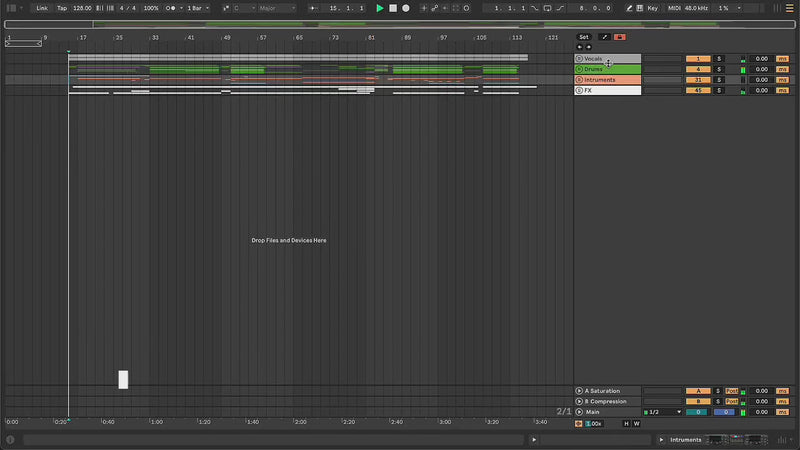Click the 128.00 tempo field
Viewport: 800px width, 450px height.
pyautogui.click(x=82, y=8)
